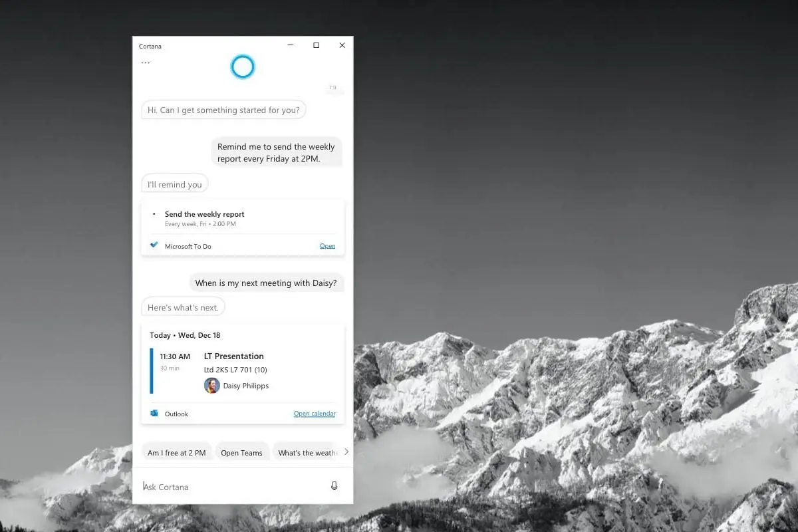The height and width of the screenshot is (532, 798).
Task: Click the Outlook icon on the meeting card
Action: click(x=154, y=413)
